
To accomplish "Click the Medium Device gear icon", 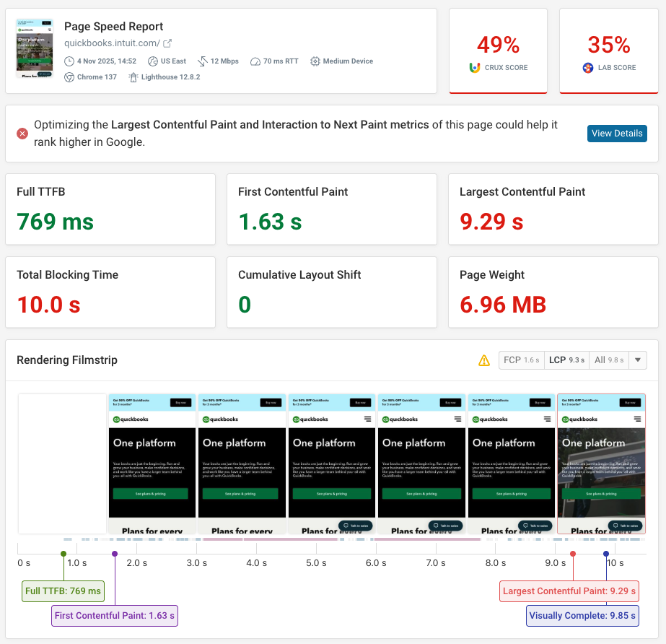I will 315,61.
